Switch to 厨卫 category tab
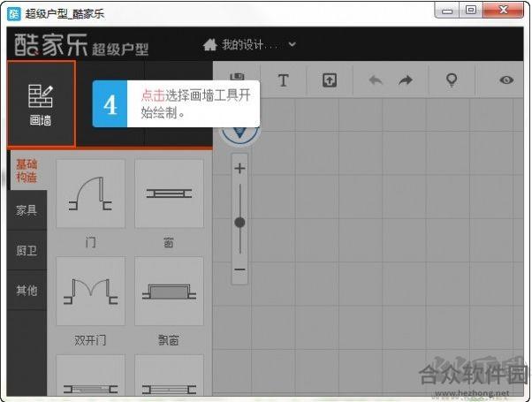Image resolution: width=532 pixels, height=402 pixels. (x=27, y=250)
